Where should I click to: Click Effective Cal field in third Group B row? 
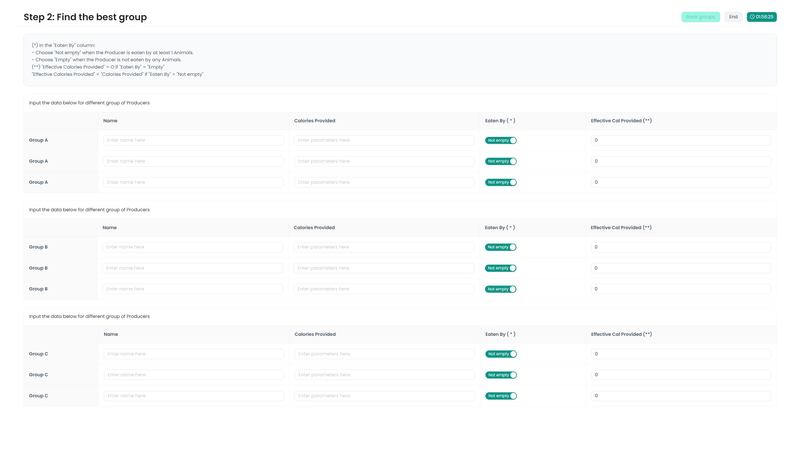[681, 289]
